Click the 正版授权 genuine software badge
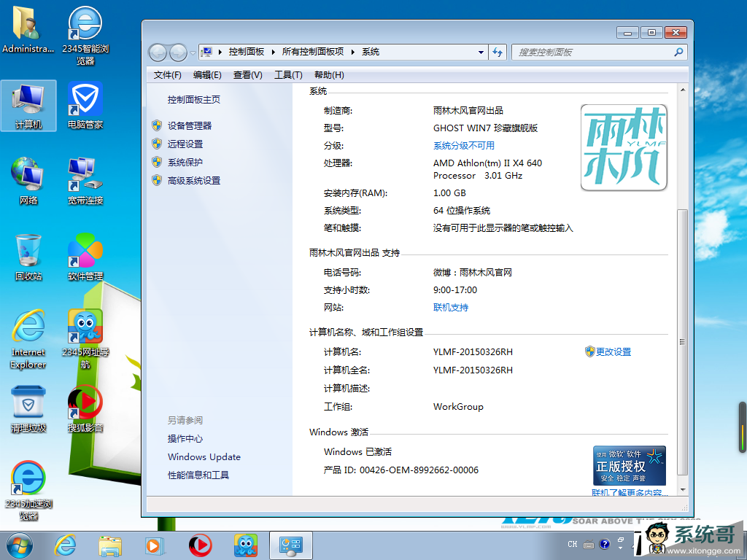The width and height of the screenshot is (747, 560). [x=630, y=466]
